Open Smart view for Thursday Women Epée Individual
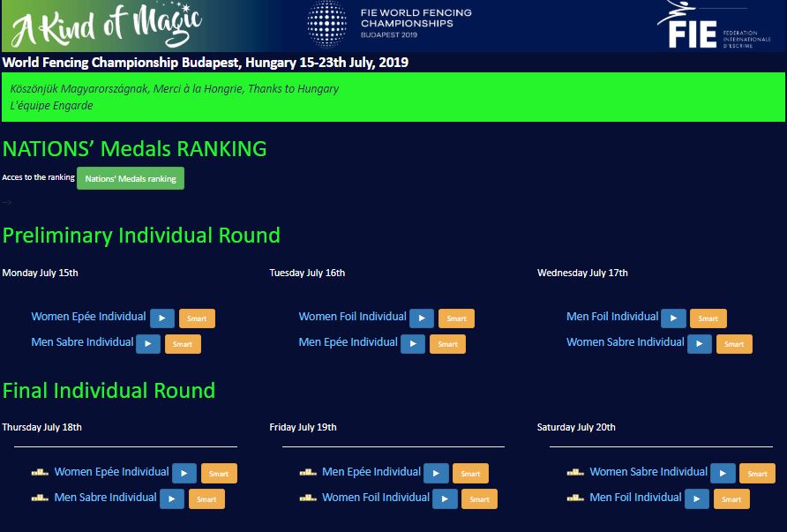The height and width of the screenshot is (532, 787). coord(219,473)
